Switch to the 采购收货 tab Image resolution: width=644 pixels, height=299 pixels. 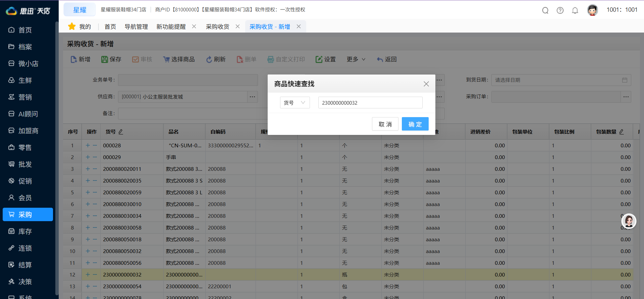(x=217, y=27)
